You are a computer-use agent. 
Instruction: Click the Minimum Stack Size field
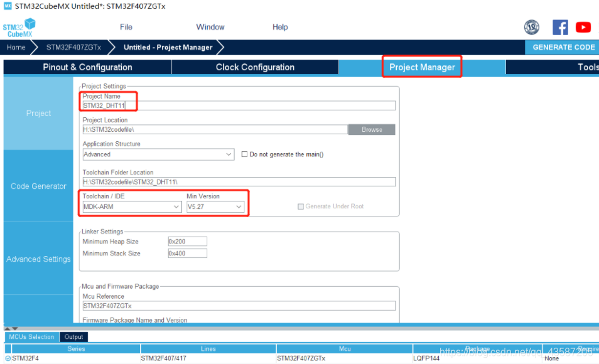(188, 254)
